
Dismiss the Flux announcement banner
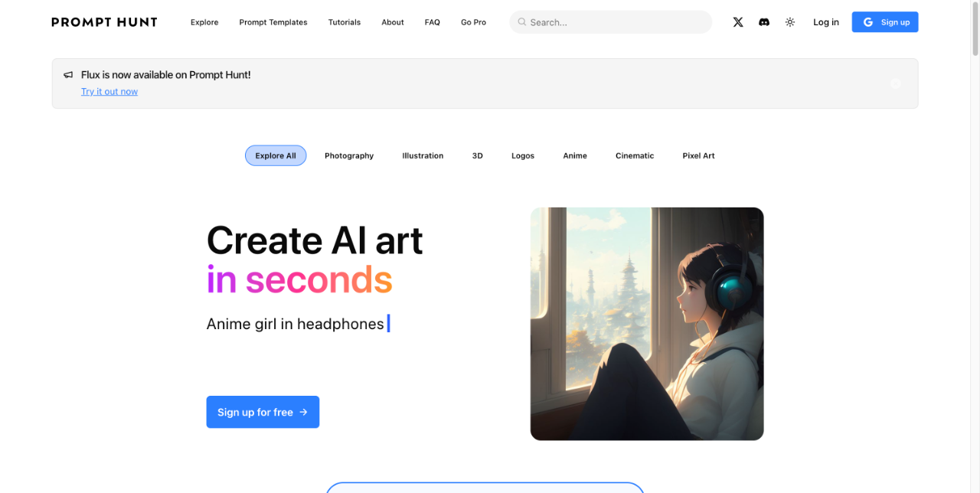pos(896,83)
